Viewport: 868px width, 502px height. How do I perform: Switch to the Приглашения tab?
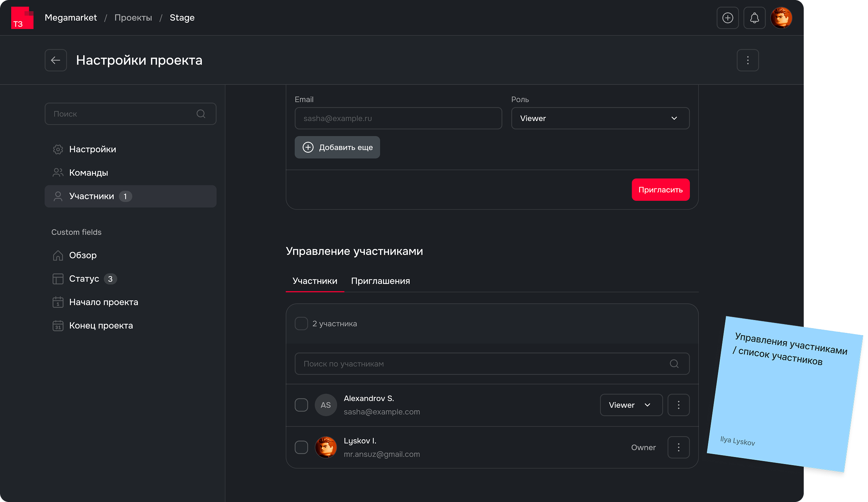coord(380,281)
